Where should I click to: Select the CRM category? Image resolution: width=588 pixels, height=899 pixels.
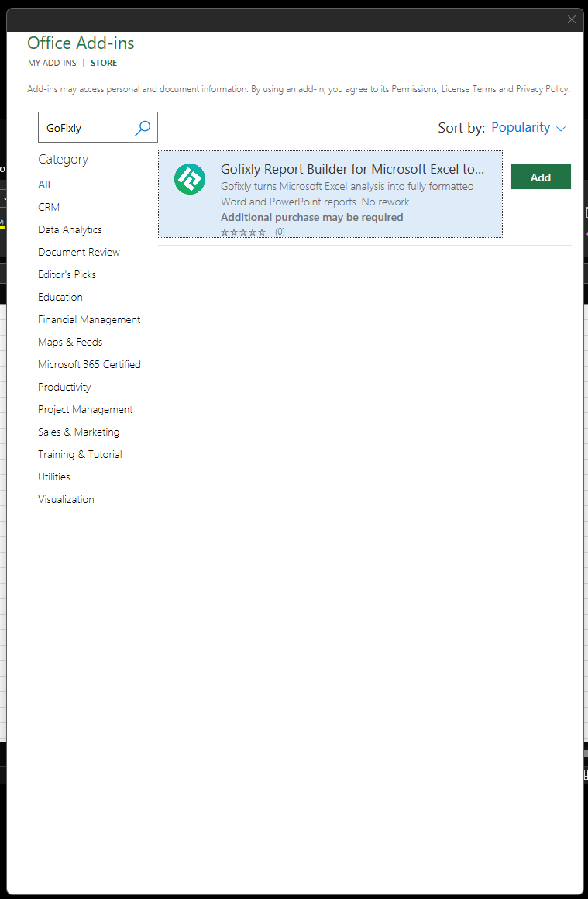tap(49, 207)
